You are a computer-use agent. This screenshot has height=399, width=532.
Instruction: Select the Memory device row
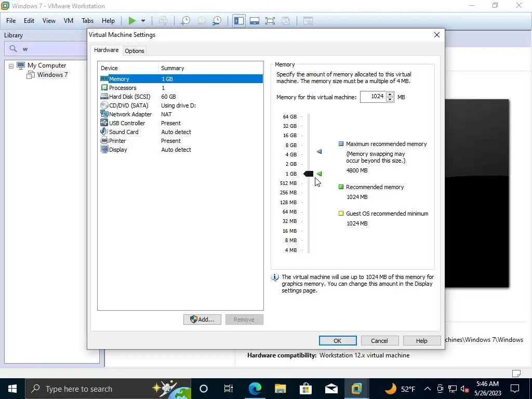(181, 79)
